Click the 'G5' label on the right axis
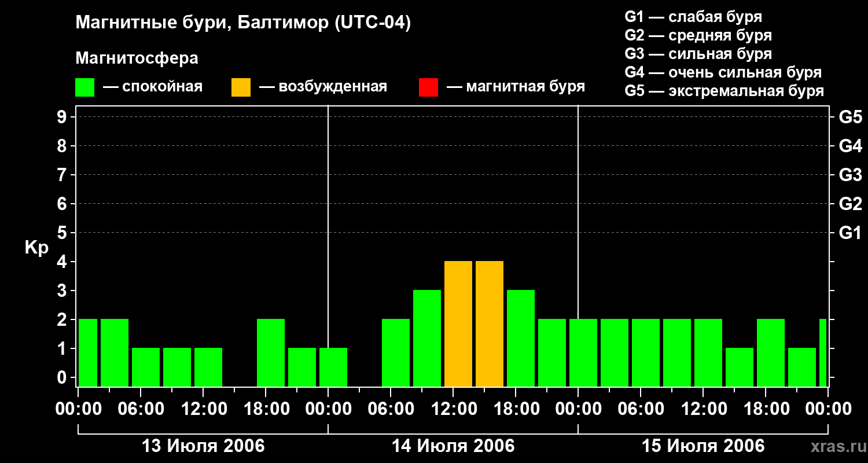The height and width of the screenshot is (463, 868). coord(850,117)
